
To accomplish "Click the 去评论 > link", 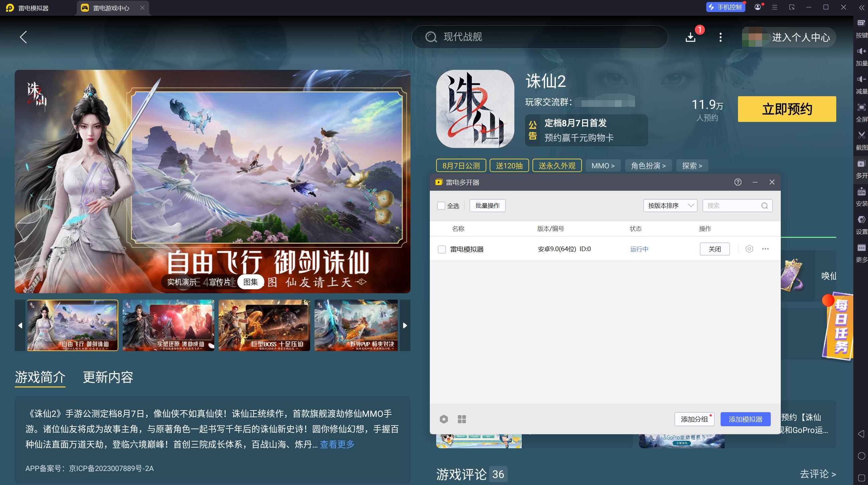I will [818, 474].
